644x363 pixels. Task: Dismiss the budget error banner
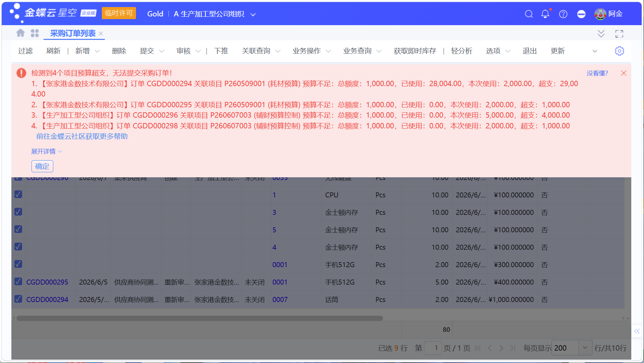[624, 73]
